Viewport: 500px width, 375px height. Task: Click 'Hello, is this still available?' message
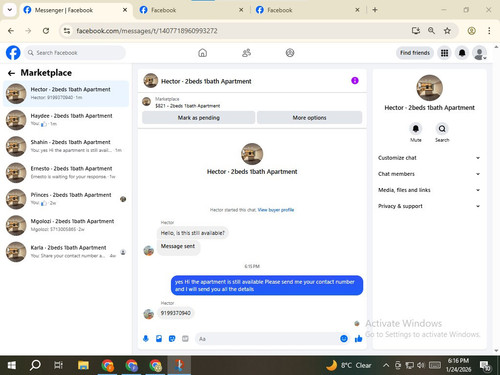193,233
